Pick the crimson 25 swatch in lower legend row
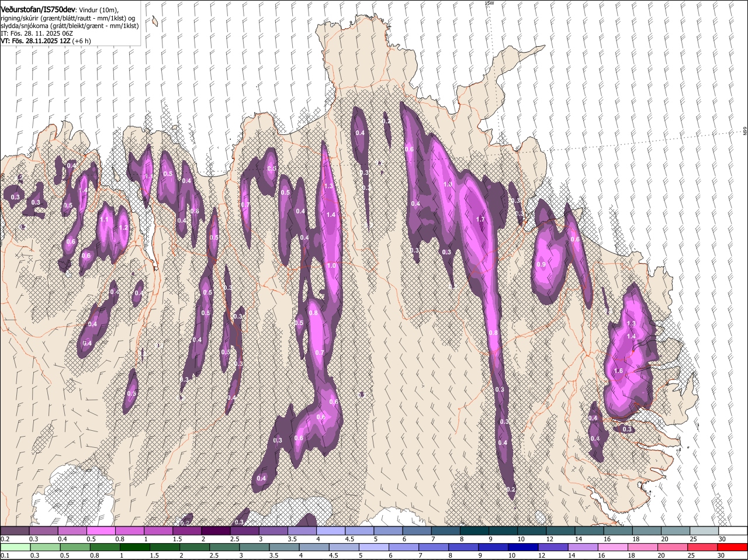This screenshot has height=560, width=748. [x=702, y=548]
